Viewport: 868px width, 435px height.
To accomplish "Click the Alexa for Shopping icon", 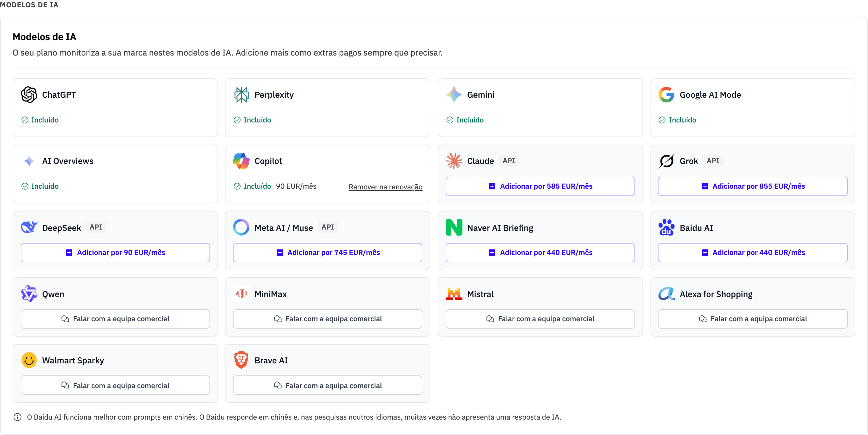I will click(666, 294).
